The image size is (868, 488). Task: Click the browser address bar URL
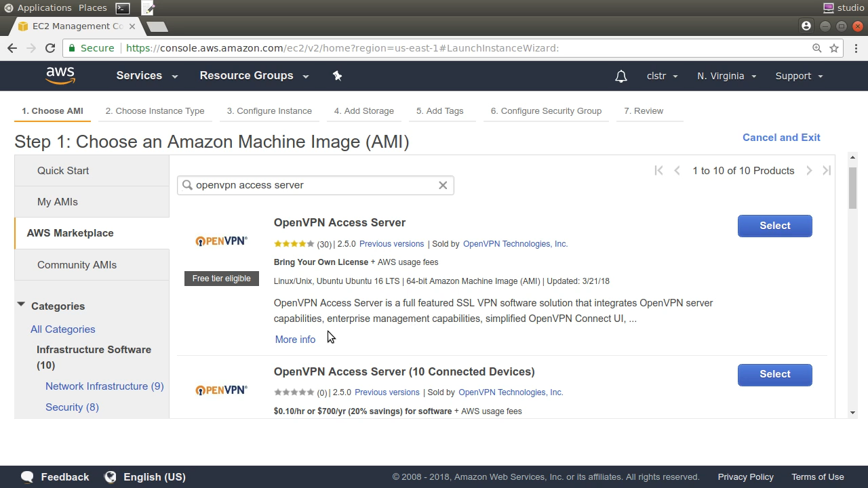coord(342,48)
